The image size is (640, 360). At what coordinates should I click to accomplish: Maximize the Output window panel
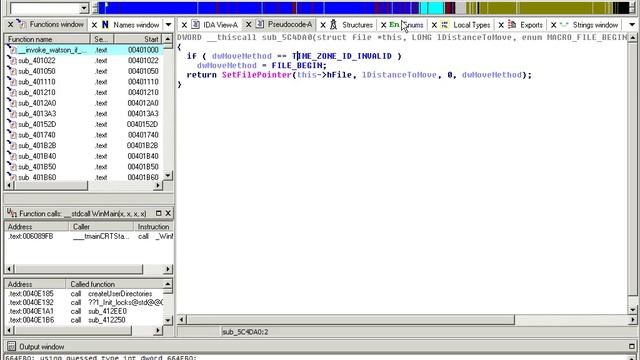click(x=632, y=347)
